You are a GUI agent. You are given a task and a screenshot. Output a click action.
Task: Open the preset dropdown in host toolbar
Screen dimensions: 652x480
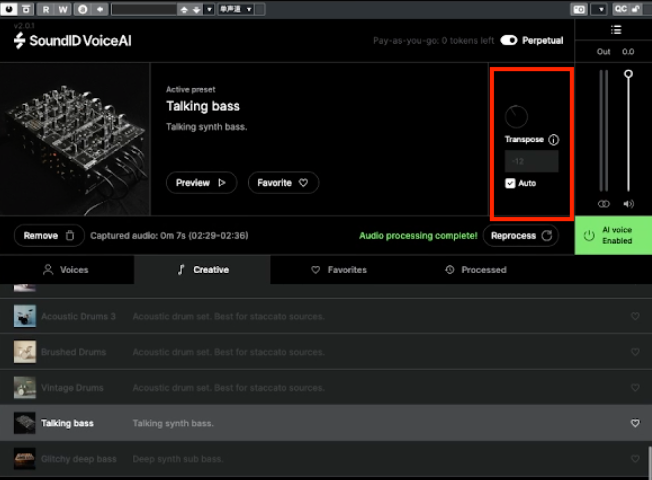coord(235,9)
